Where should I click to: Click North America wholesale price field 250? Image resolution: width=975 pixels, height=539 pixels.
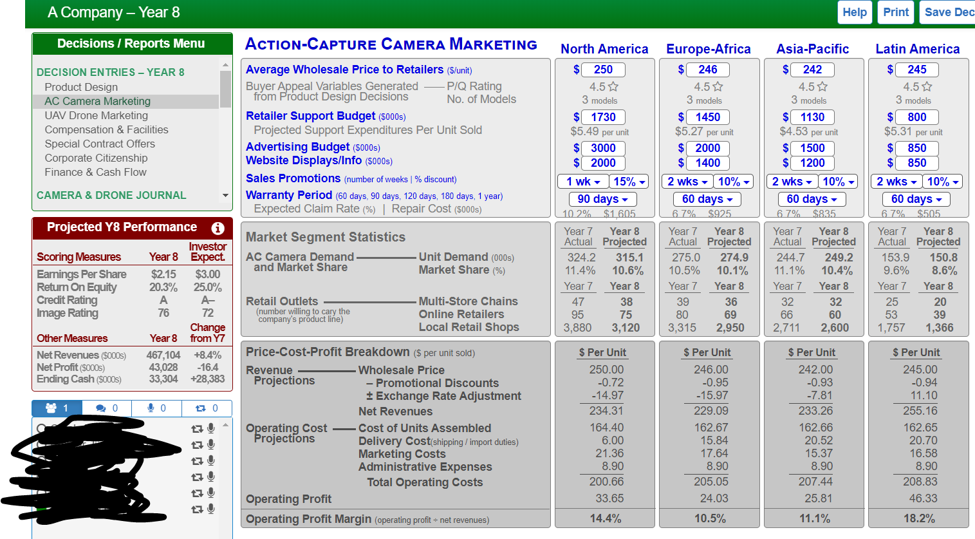[x=603, y=70]
